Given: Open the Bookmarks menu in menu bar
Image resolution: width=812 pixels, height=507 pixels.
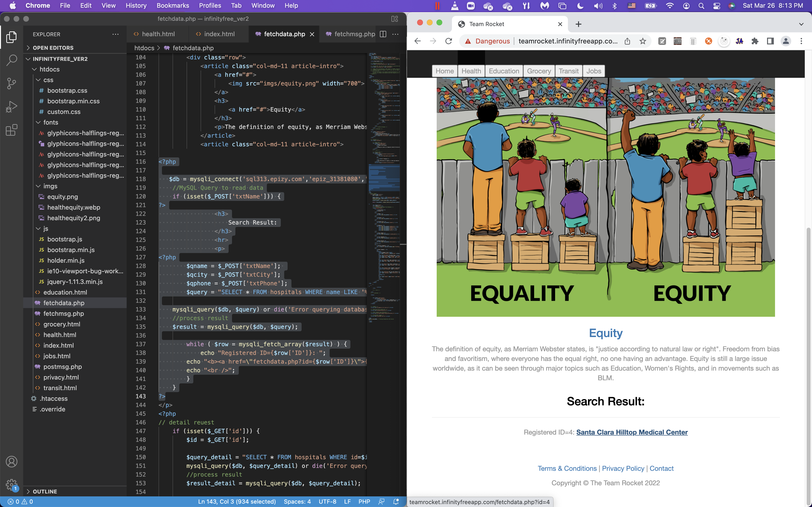Looking at the screenshot, I should (173, 6).
